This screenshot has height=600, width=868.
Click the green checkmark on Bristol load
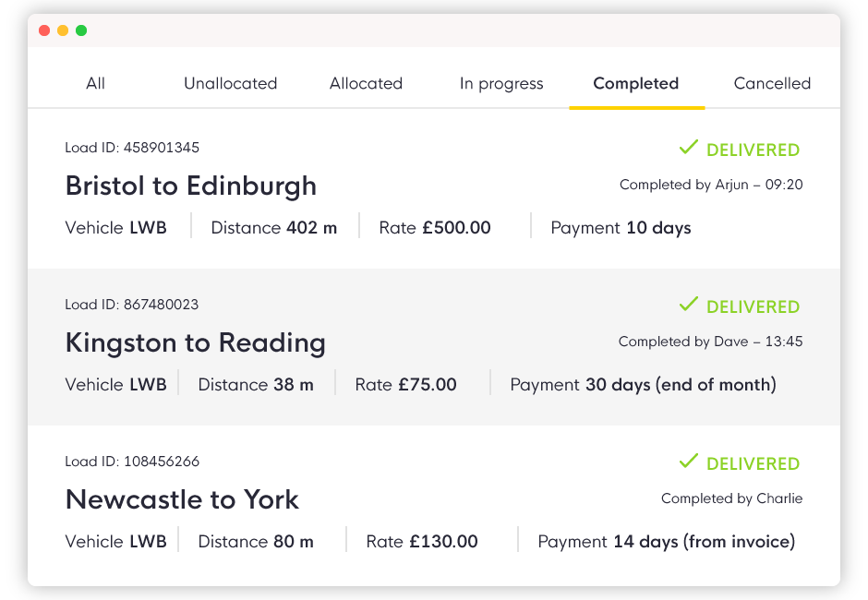pos(689,148)
